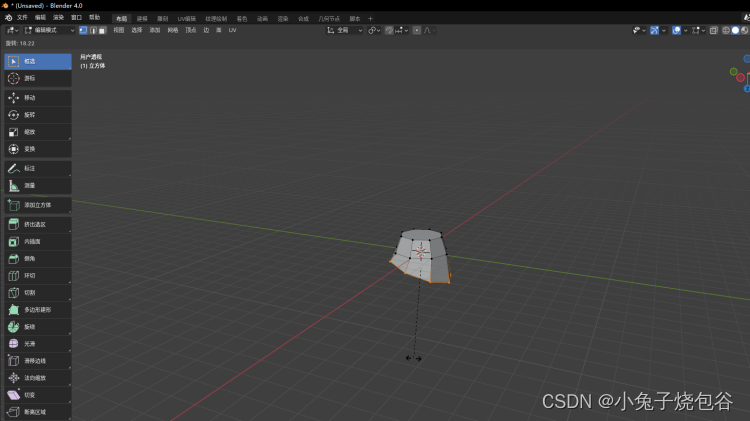Open the editor type dropdown

tap(12, 30)
